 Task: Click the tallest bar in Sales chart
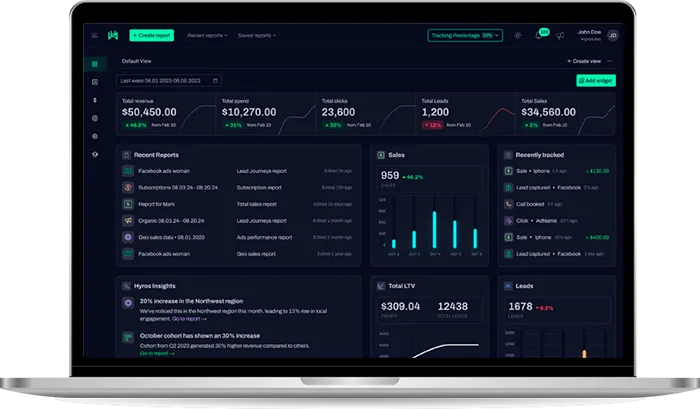[x=434, y=230]
